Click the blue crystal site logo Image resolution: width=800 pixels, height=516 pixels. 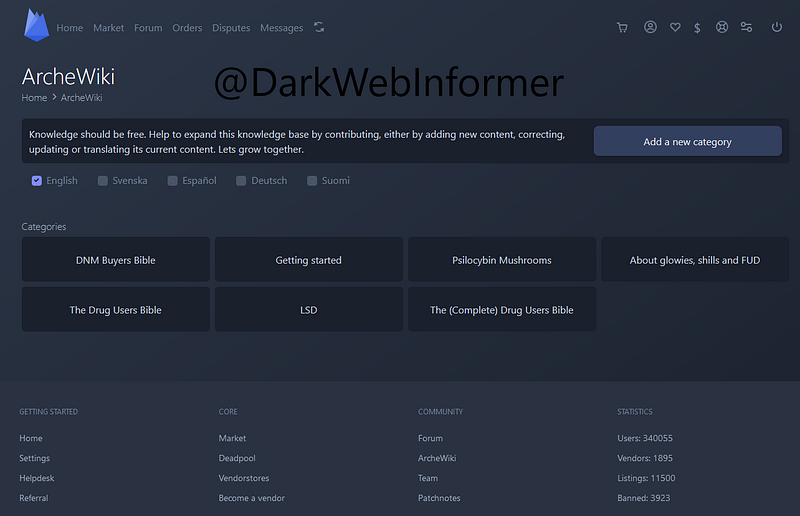click(37, 25)
